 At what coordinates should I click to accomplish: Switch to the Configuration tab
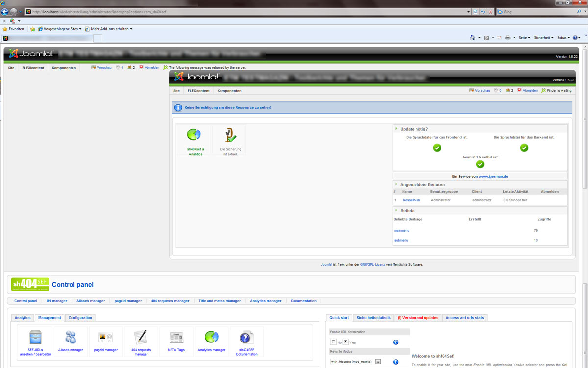click(x=80, y=318)
